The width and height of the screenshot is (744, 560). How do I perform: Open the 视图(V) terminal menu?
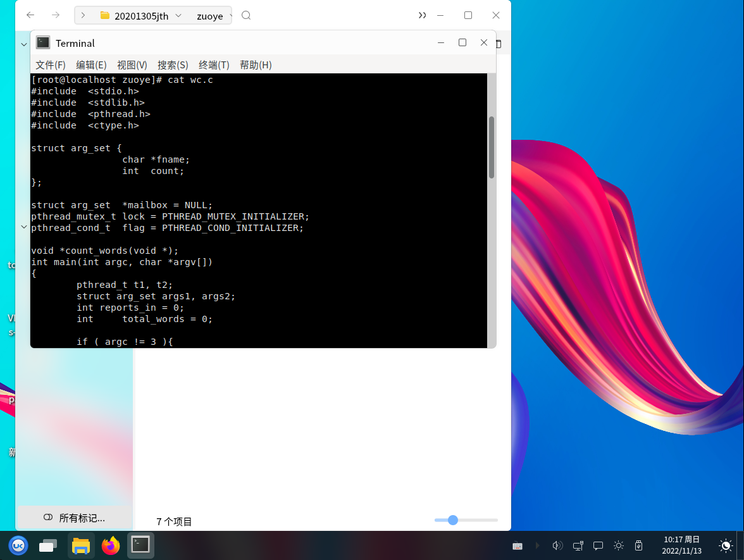pos(132,65)
